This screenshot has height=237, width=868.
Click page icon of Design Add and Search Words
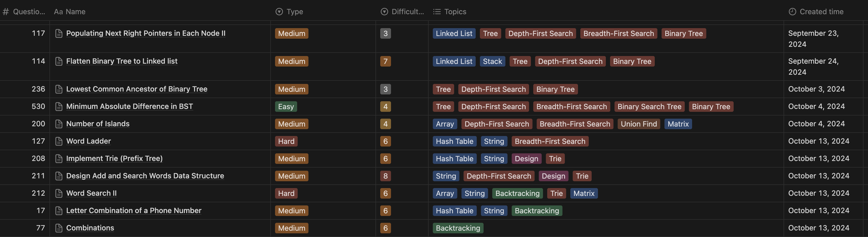[x=59, y=176]
